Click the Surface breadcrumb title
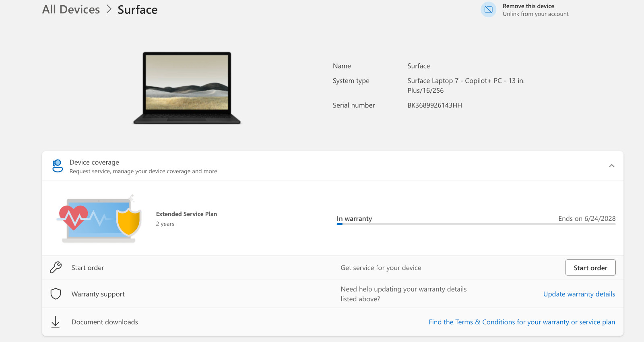This screenshot has width=644, height=342. pyautogui.click(x=137, y=10)
